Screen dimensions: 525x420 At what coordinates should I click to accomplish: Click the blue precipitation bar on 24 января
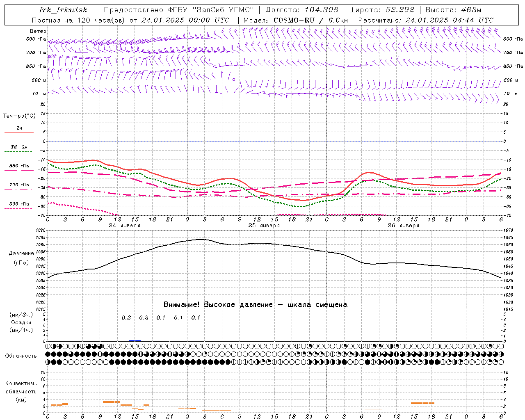point(135,340)
